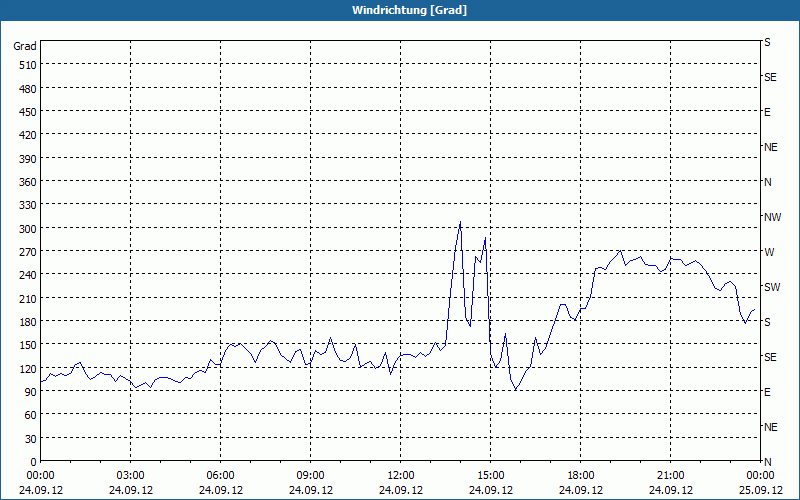This screenshot has height=500, width=800.
Task: Click the 09:00 time marker
Action: [311, 475]
